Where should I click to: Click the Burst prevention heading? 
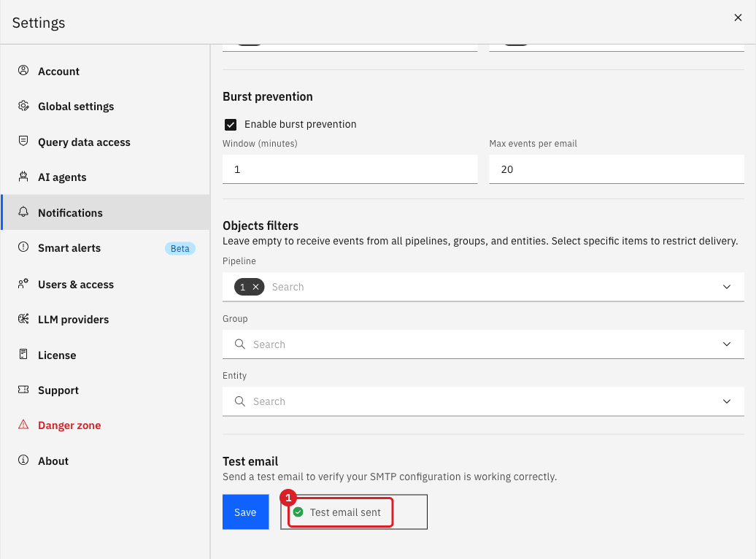click(x=268, y=96)
